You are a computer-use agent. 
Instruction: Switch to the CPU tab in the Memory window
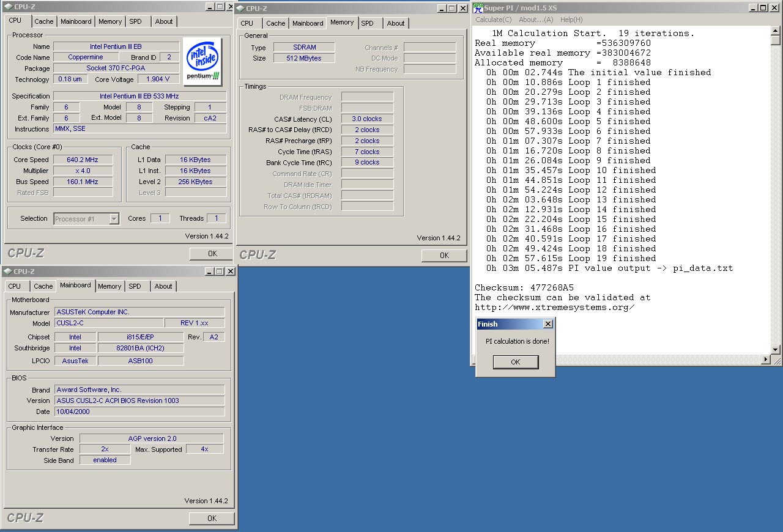point(247,23)
